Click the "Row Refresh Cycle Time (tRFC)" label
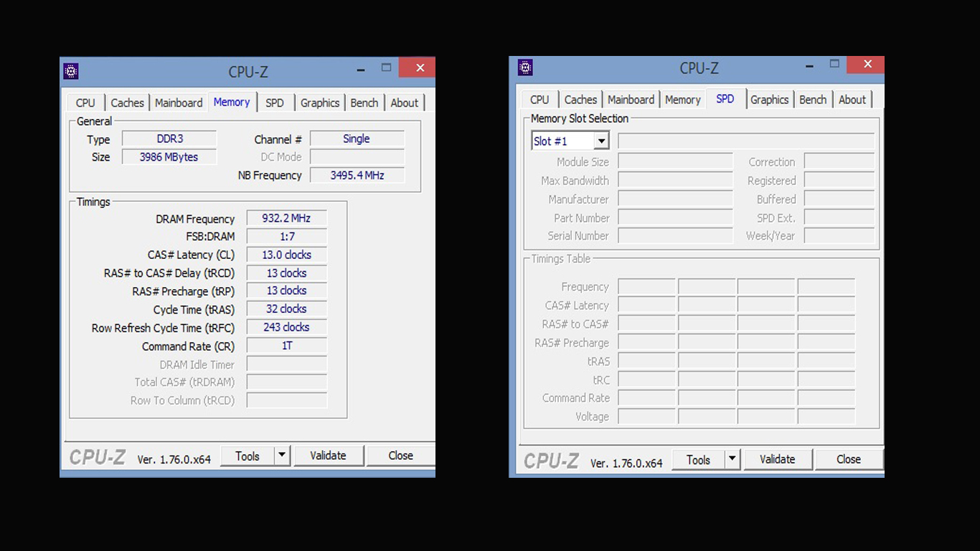The image size is (980, 551). click(163, 328)
